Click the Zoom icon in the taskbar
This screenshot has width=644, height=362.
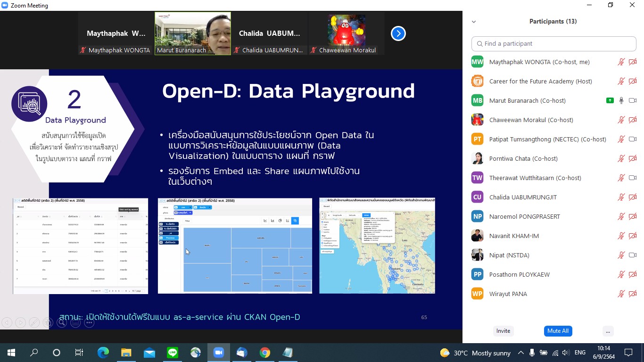pos(218,353)
